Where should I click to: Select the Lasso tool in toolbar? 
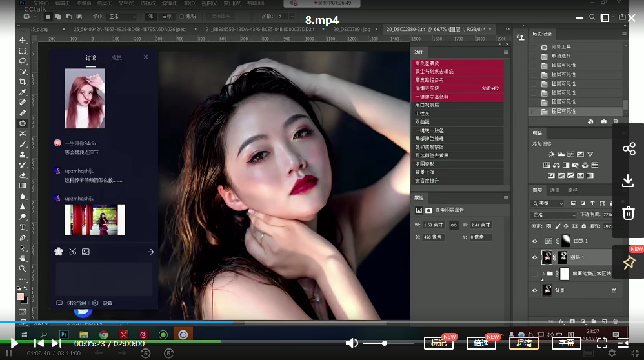[x=23, y=61]
